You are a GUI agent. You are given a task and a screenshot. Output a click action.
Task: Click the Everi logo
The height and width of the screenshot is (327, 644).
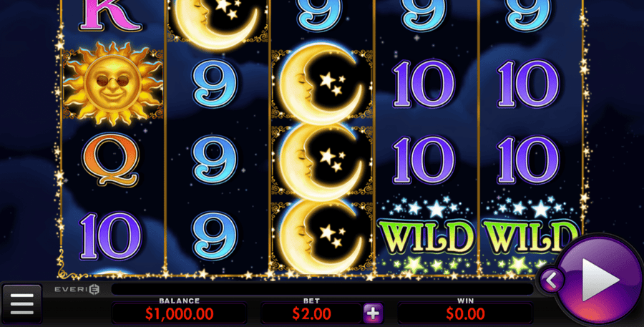[77, 289]
